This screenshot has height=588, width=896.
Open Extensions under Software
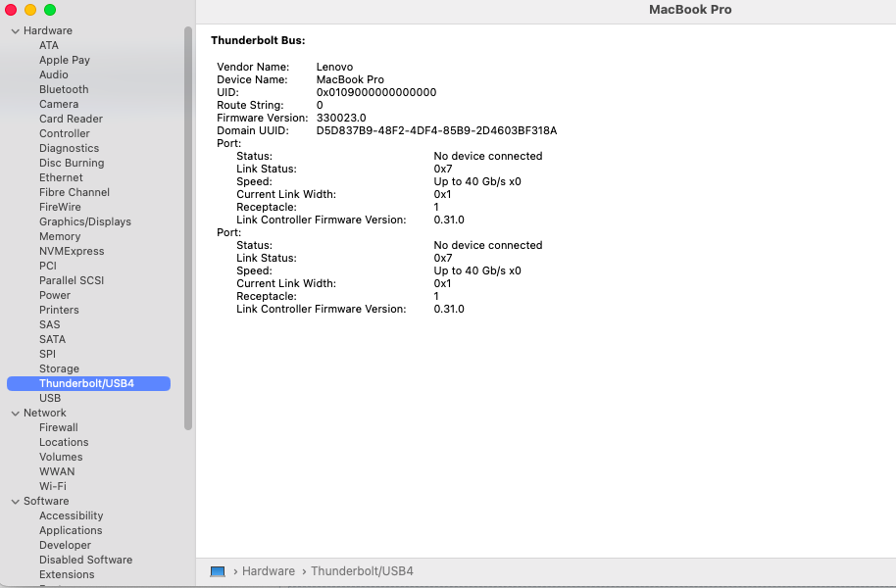67,574
